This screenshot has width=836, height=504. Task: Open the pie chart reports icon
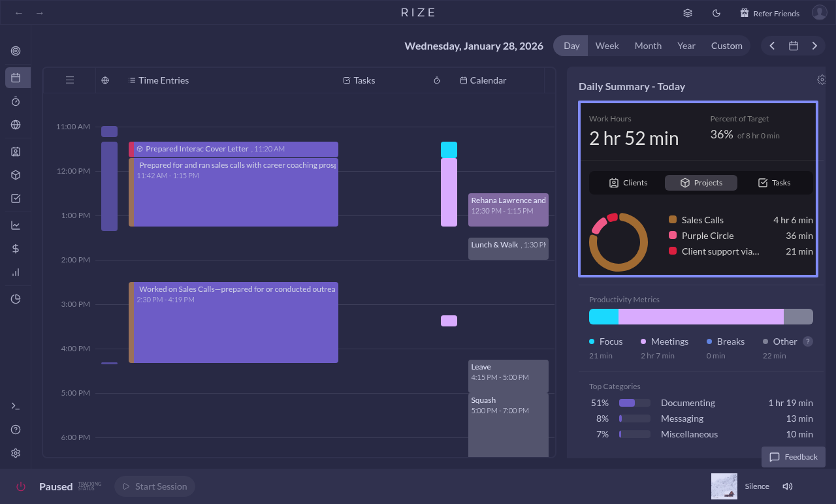[16, 299]
